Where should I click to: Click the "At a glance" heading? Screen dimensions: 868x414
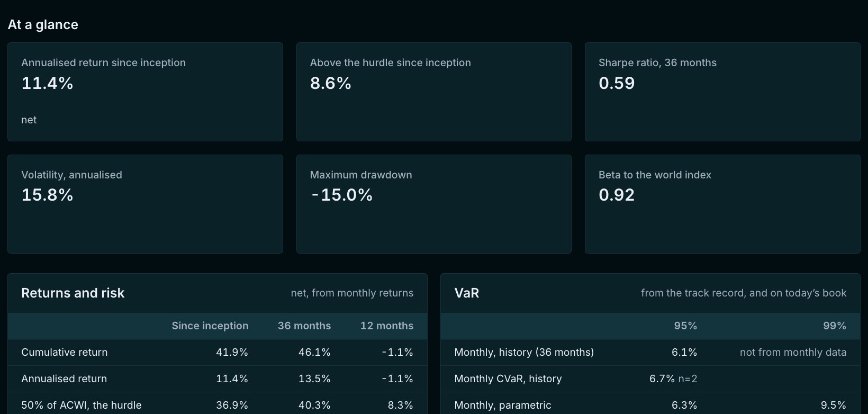coord(43,25)
